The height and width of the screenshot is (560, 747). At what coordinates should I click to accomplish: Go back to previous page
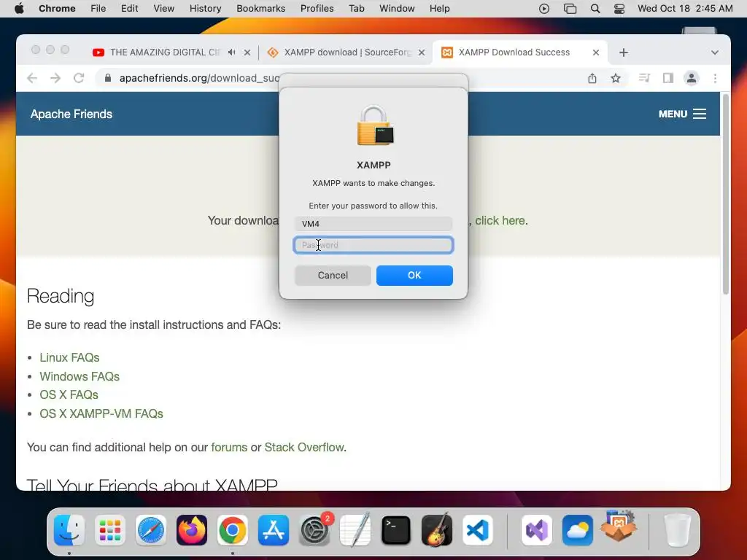point(32,78)
